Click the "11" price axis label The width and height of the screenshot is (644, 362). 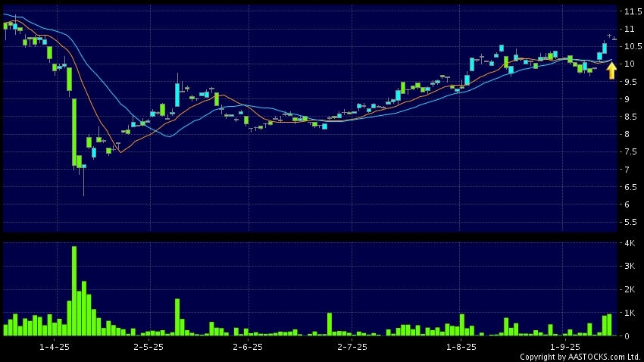click(629, 29)
